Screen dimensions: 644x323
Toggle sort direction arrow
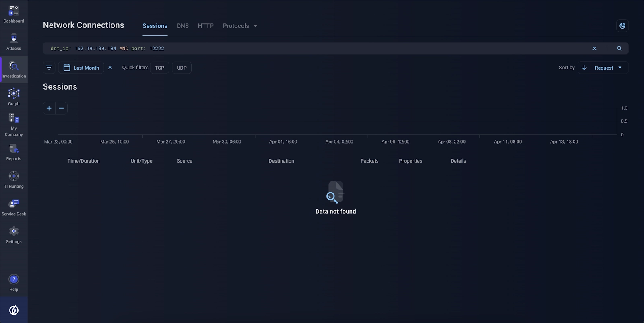coord(584,68)
